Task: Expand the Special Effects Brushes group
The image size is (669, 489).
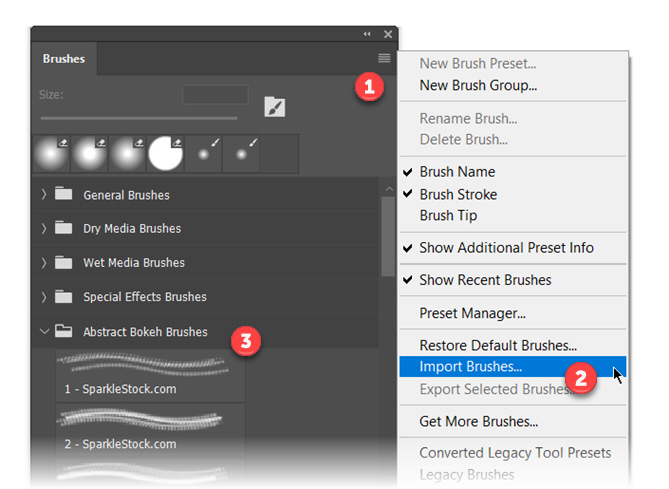Action: click(44, 297)
